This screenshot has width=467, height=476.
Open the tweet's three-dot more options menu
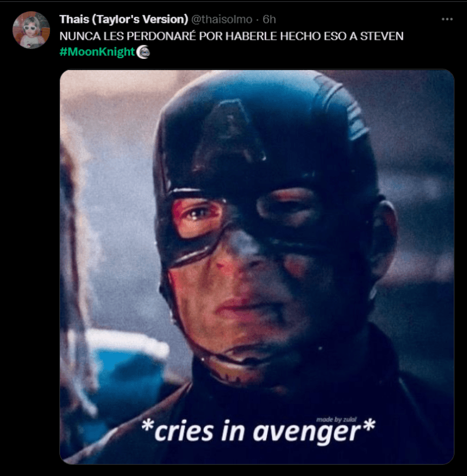[x=447, y=20]
